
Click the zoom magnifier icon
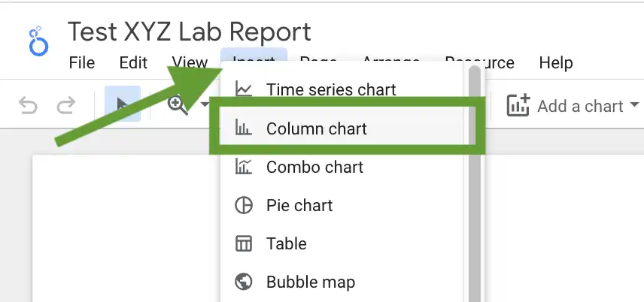coord(177,106)
